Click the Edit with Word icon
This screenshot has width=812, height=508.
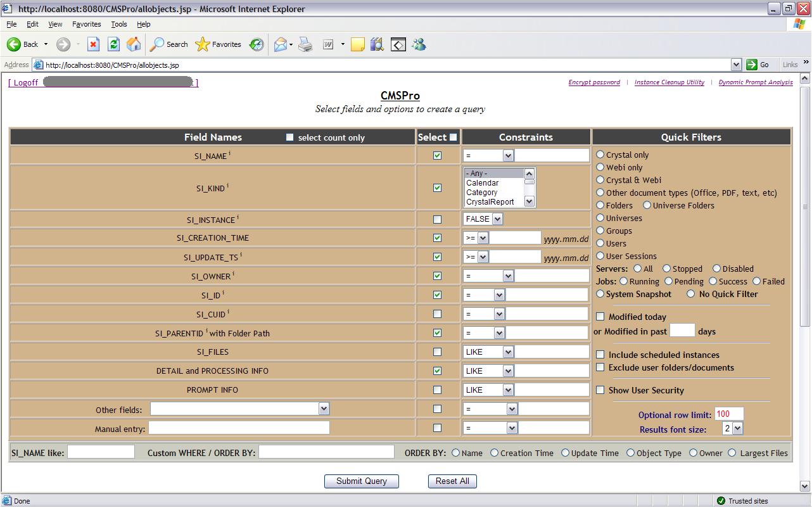(328, 44)
